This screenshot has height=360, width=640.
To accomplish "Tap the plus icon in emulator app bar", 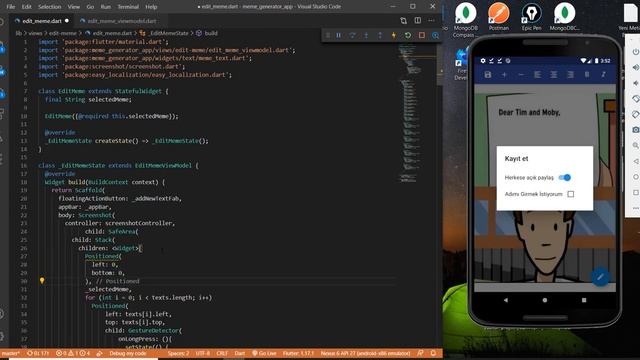I will (x=504, y=75).
